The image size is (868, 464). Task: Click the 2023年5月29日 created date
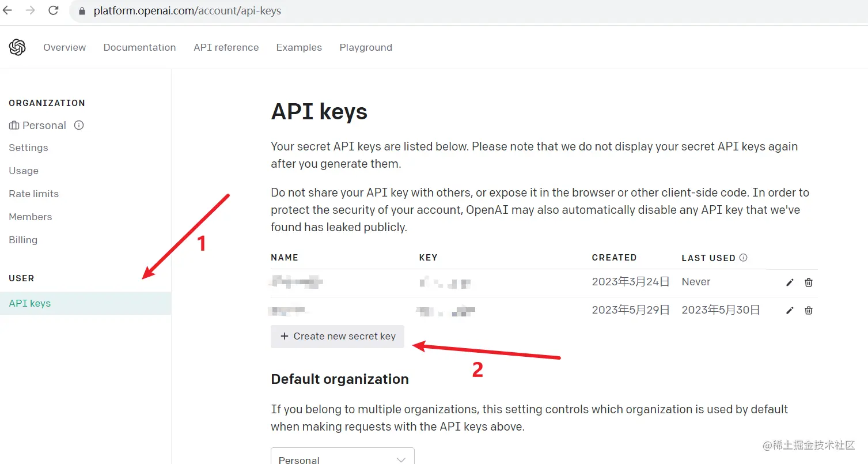pos(631,310)
